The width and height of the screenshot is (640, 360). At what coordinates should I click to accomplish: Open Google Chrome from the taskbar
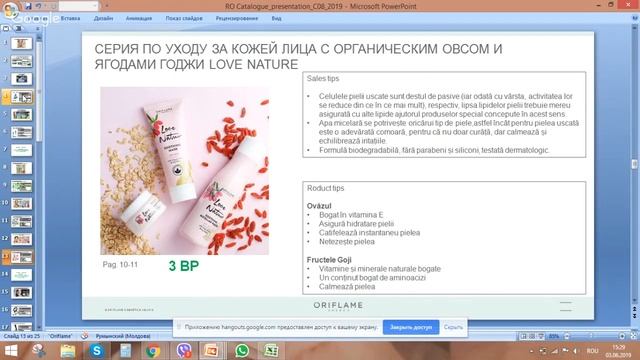[153, 351]
